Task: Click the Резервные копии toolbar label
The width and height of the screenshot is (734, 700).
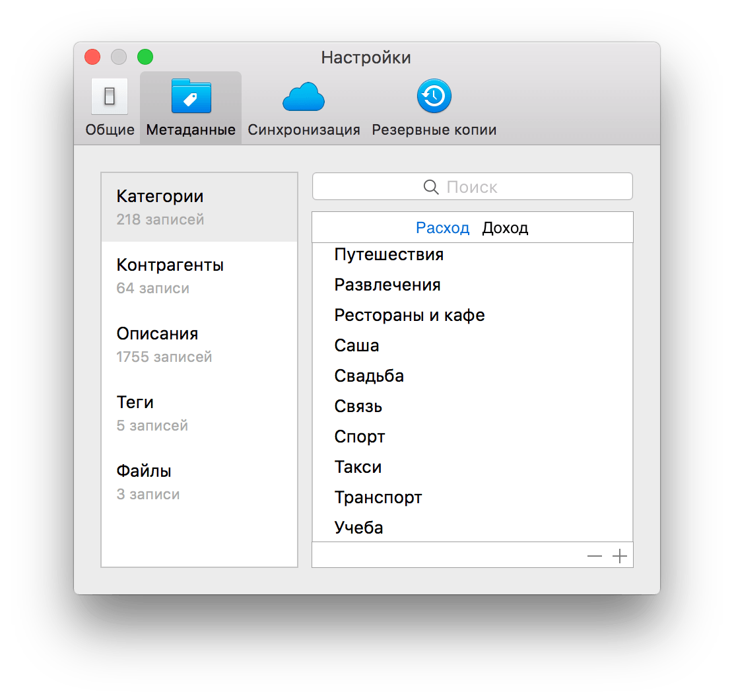Action: 434,129
